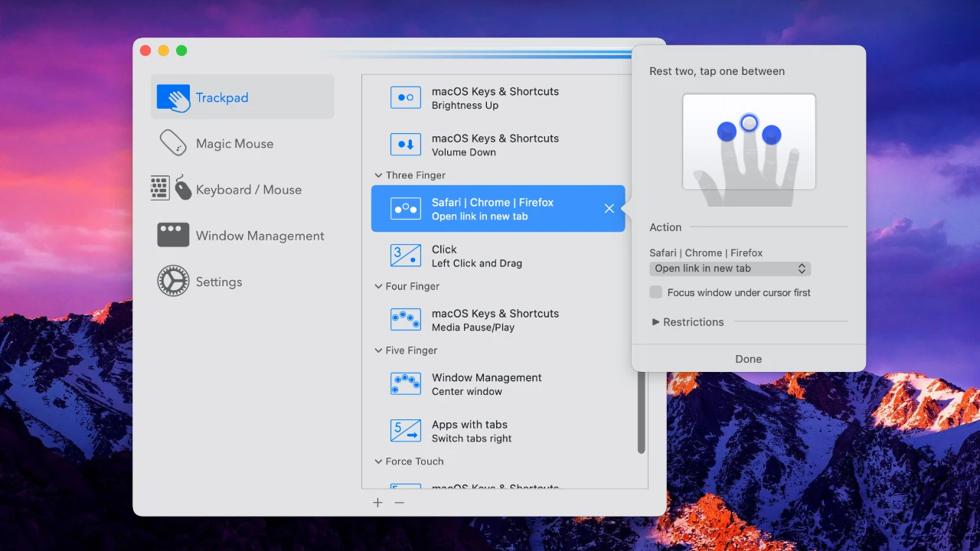This screenshot has height=551, width=980.
Task: Click the Trackpad hand icon in sidebar
Action: [x=173, y=98]
